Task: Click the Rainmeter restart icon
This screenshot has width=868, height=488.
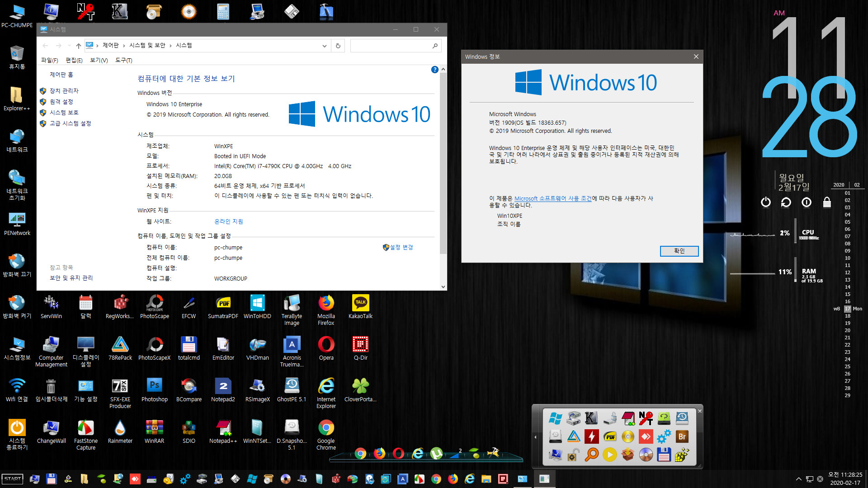Action: pyautogui.click(x=786, y=202)
